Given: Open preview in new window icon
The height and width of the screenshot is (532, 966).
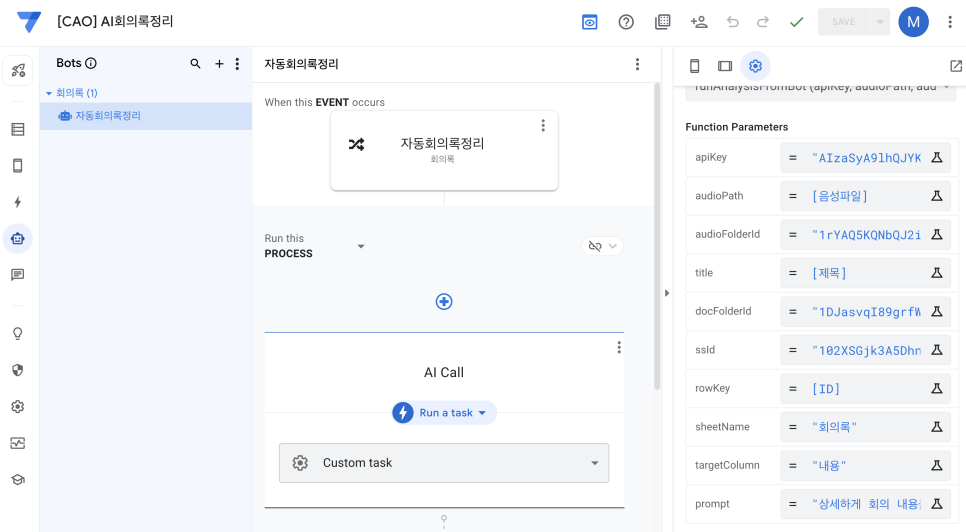Looking at the screenshot, I should (956, 66).
